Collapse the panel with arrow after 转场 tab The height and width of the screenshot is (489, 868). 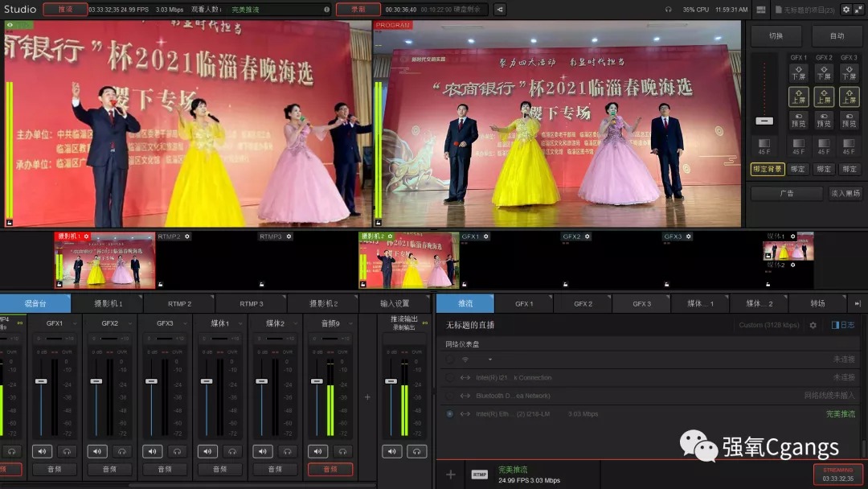pos(858,303)
